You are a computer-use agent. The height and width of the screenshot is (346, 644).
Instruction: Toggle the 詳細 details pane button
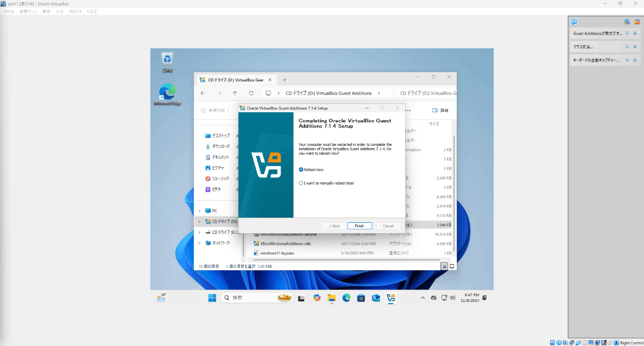tap(440, 110)
